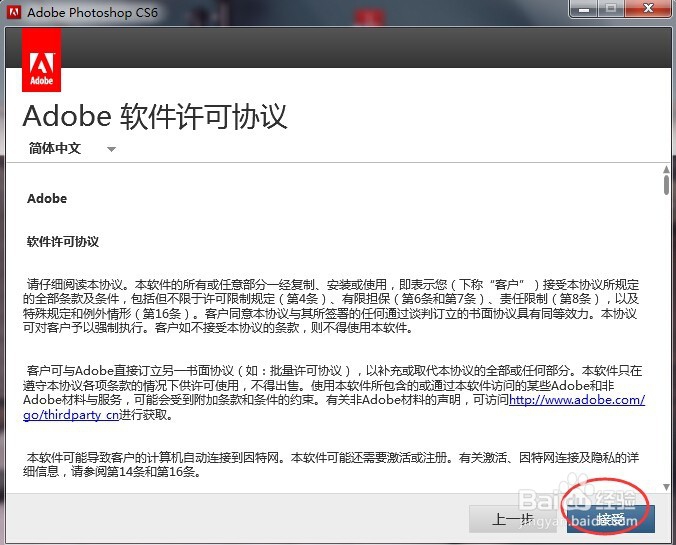Click the scrollbar up arrow
Image resolution: width=676 pixels, height=545 pixels.
667,169
